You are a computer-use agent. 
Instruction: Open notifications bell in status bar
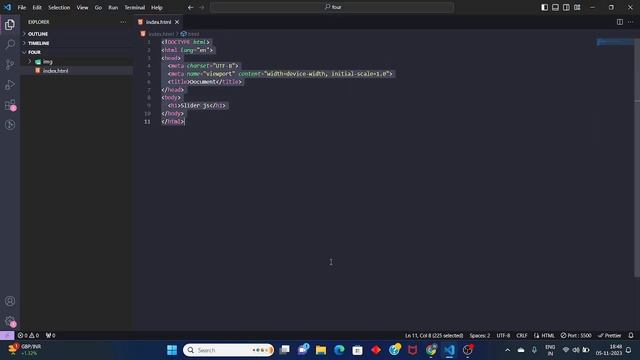pos(631,336)
